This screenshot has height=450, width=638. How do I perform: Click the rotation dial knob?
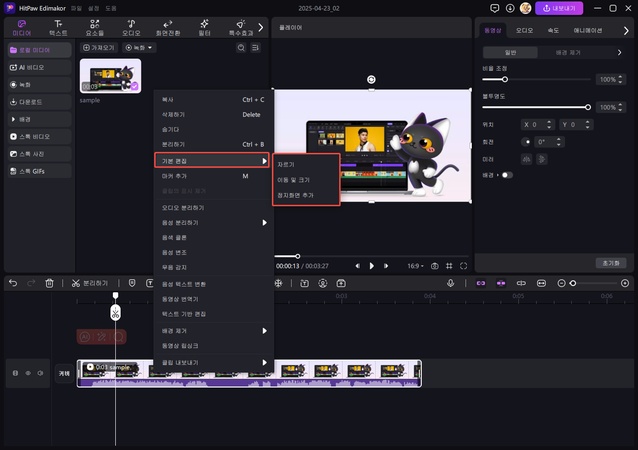(527, 142)
